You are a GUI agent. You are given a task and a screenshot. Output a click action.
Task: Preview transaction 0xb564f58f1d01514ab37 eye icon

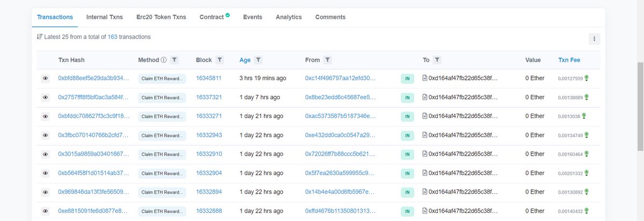point(46,173)
